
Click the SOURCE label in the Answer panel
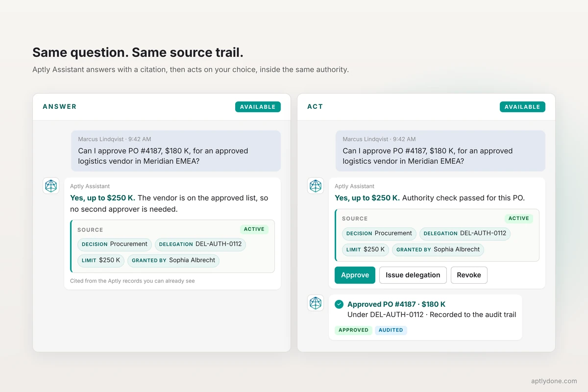tap(90, 230)
